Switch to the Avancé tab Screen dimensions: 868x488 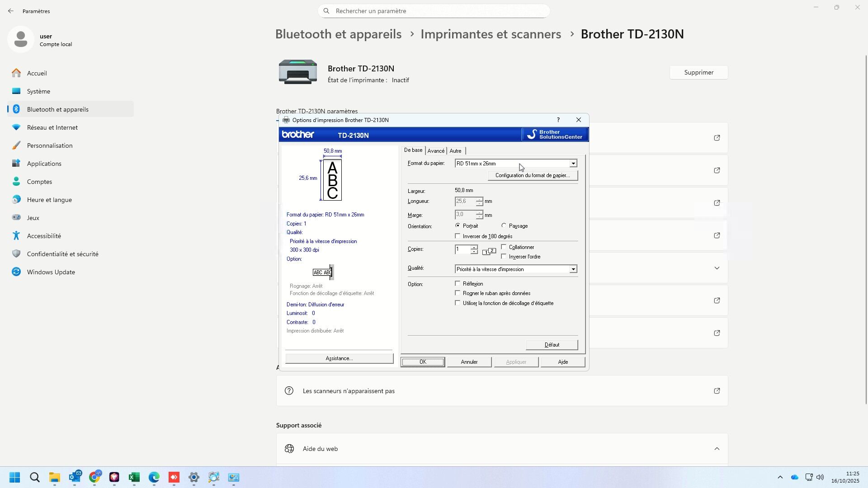click(x=436, y=151)
